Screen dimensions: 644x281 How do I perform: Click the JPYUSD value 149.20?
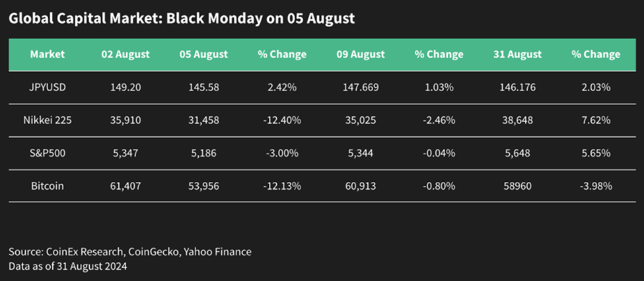pos(125,87)
